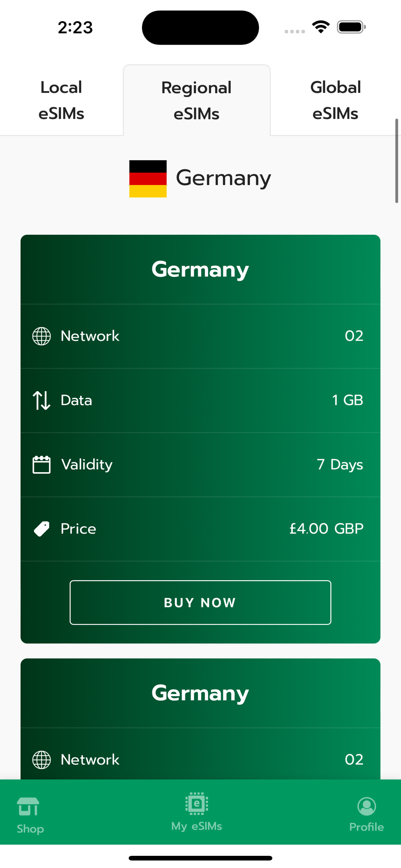Switch to the Local eSIMs tab

pos(61,100)
